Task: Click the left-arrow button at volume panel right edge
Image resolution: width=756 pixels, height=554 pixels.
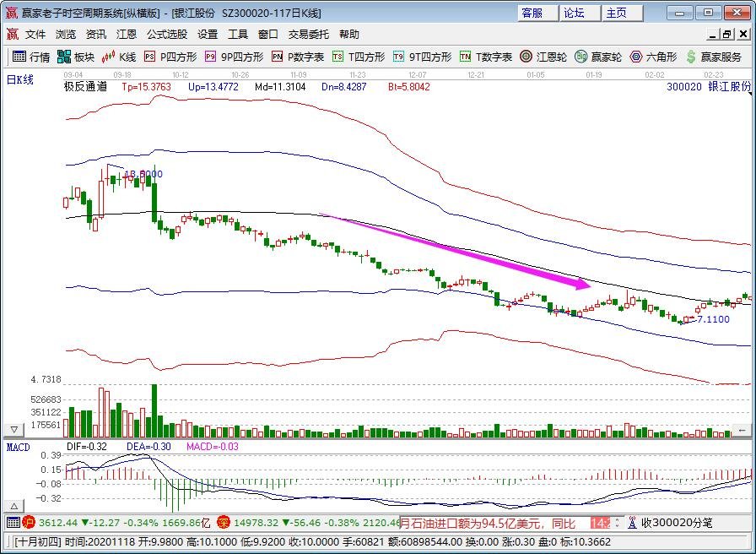Action: [742, 430]
